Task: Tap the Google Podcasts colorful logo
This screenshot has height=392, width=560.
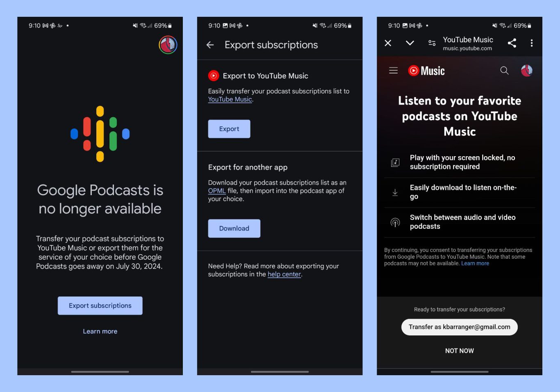Action: tap(100, 134)
